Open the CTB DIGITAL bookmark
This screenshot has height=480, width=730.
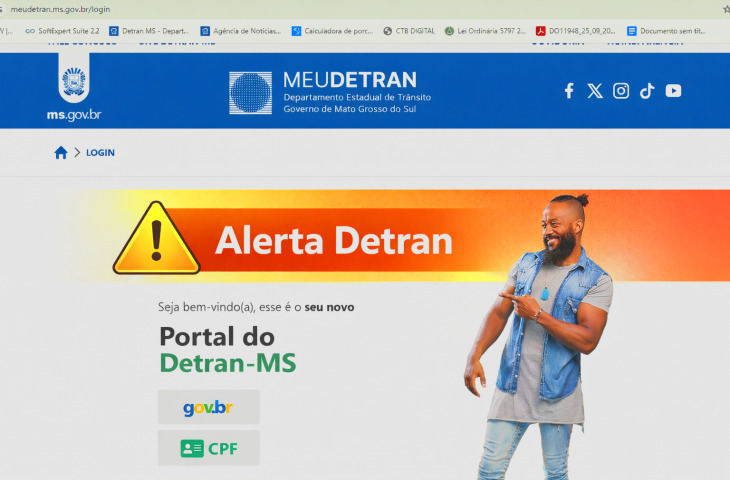coord(409,31)
